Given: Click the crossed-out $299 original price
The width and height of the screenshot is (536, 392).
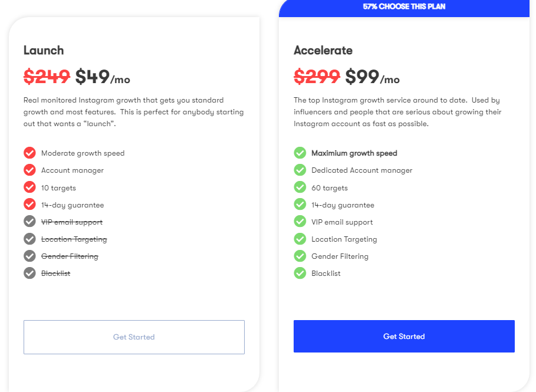Looking at the screenshot, I should point(317,77).
